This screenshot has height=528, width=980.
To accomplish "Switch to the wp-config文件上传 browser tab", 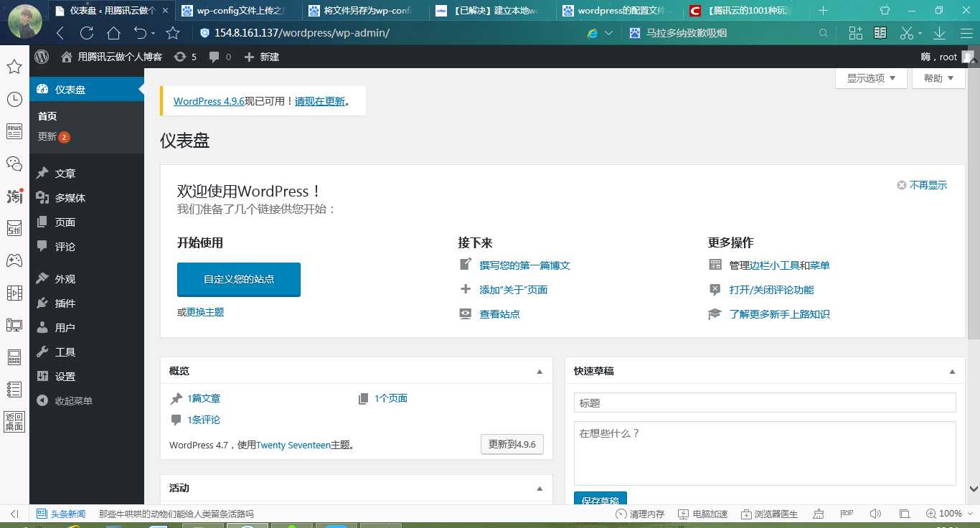I will coord(239,11).
